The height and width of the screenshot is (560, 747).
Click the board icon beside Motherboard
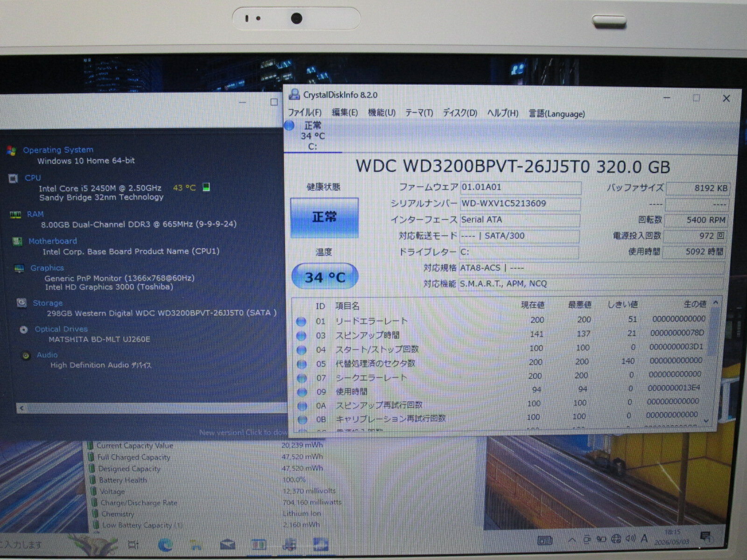[17, 241]
